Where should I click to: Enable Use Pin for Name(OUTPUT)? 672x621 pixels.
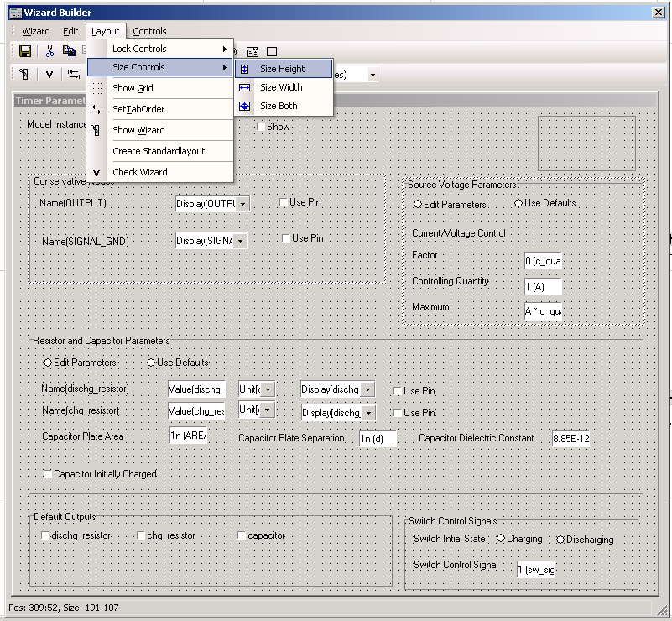click(284, 202)
